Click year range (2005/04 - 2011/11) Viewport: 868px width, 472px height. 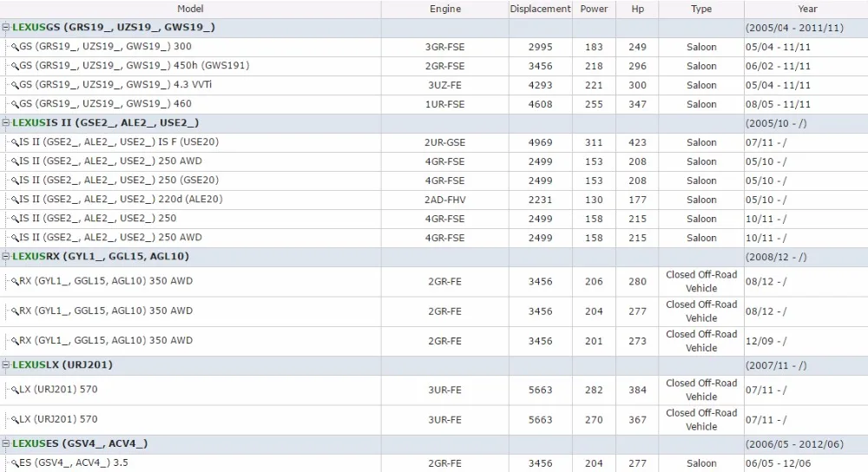(x=794, y=28)
